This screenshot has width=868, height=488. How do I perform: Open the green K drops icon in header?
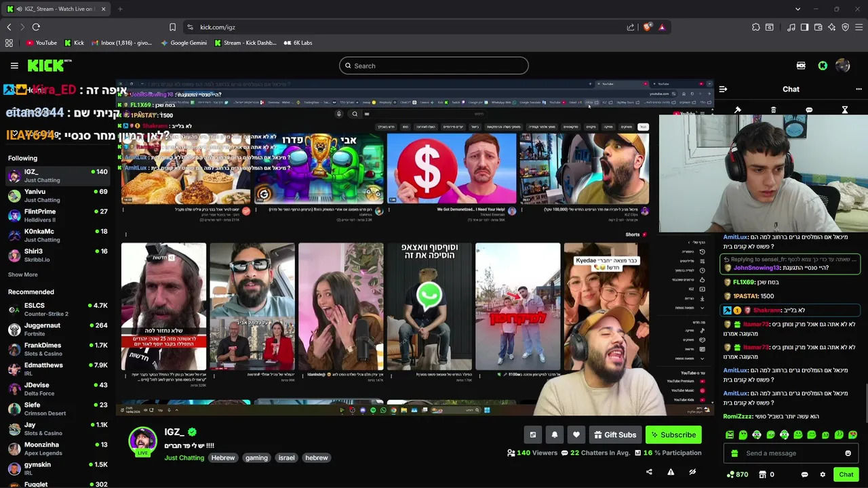[823, 66]
